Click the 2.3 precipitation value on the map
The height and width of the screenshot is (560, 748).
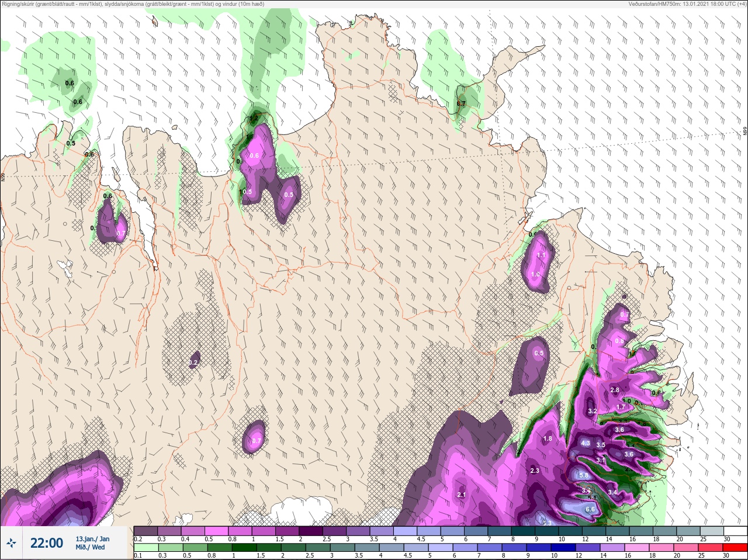pyautogui.click(x=534, y=471)
